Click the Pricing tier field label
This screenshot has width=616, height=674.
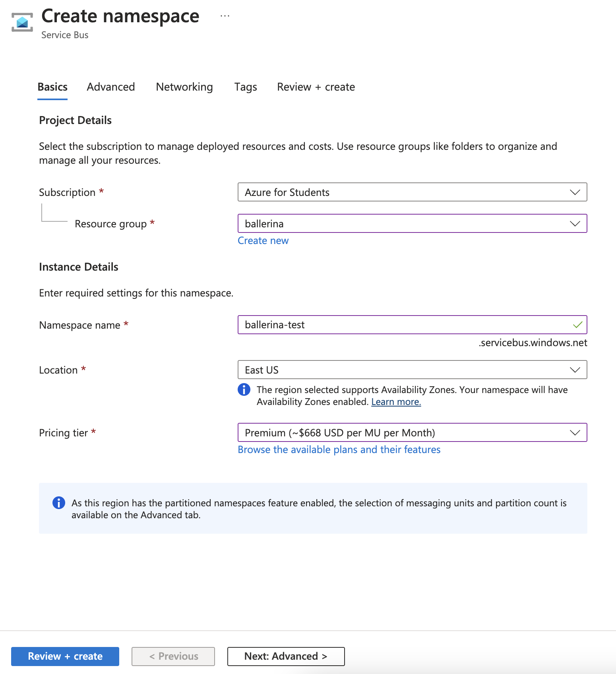click(64, 433)
